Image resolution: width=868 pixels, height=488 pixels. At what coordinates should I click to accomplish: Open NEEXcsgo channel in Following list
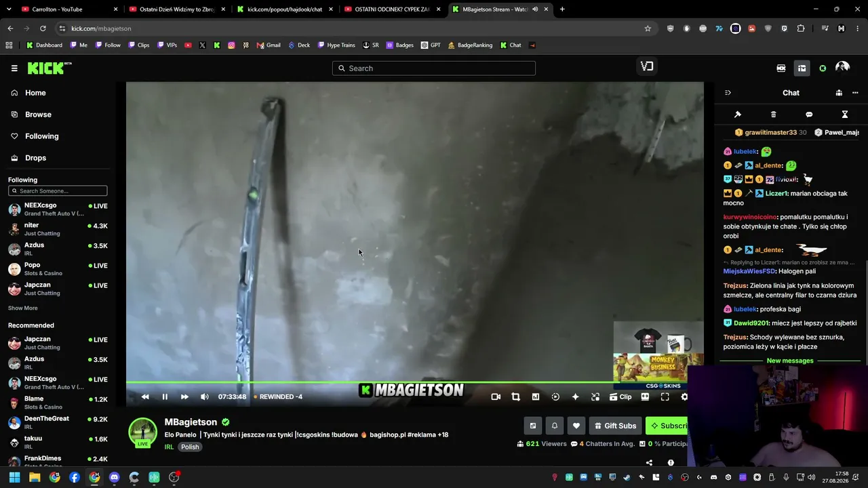click(58, 209)
